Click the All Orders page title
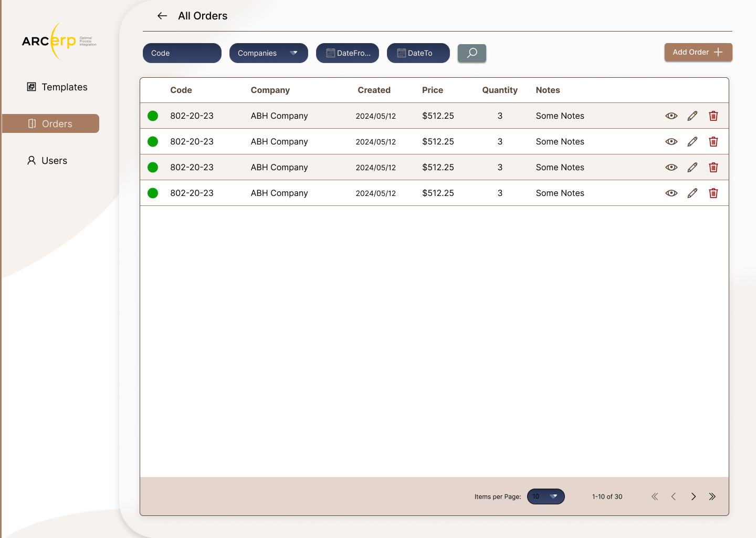This screenshot has height=538, width=756. tap(203, 16)
